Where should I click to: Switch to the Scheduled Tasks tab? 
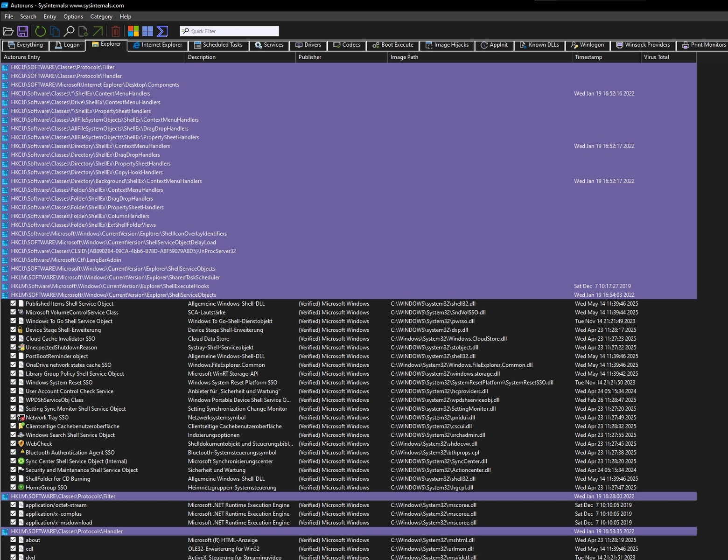coord(218,45)
